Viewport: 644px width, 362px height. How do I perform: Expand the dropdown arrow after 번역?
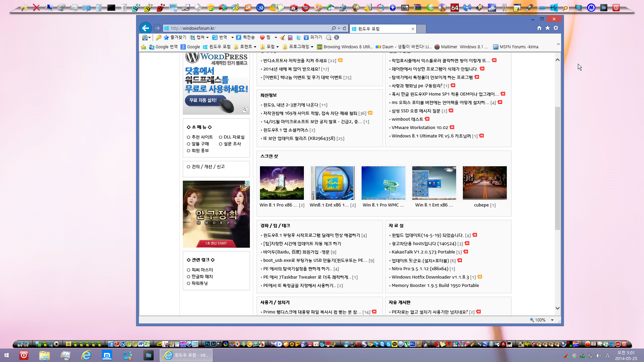click(232, 38)
